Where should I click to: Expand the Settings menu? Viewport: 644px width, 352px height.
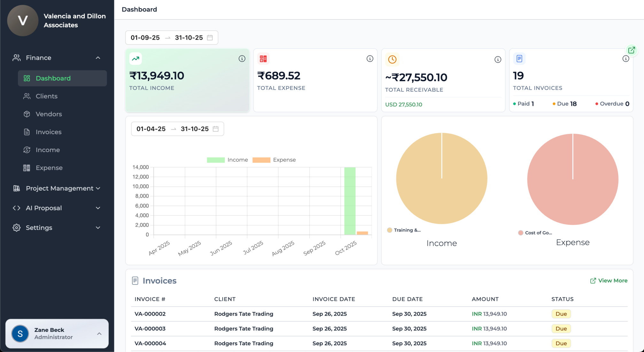click(x=98, y=228)
